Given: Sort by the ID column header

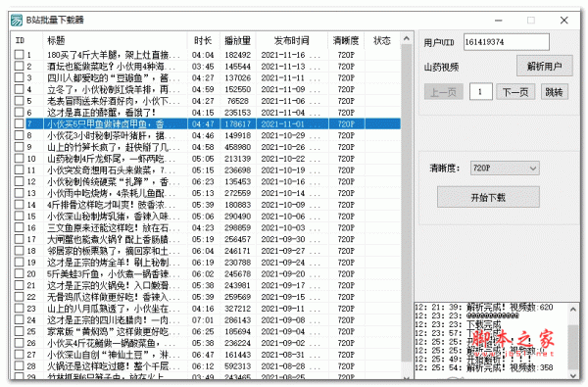Looking at the screenshot, I should tap(26, 40).
